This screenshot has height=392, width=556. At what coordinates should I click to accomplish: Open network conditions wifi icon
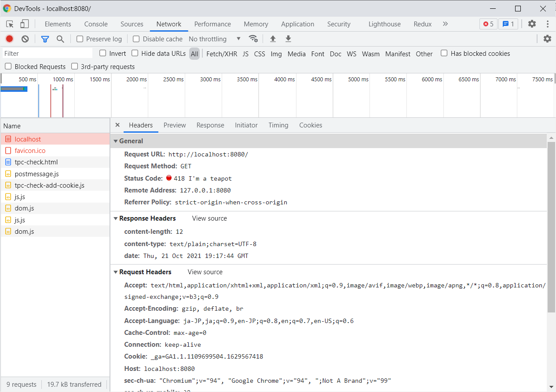[253, 39]
